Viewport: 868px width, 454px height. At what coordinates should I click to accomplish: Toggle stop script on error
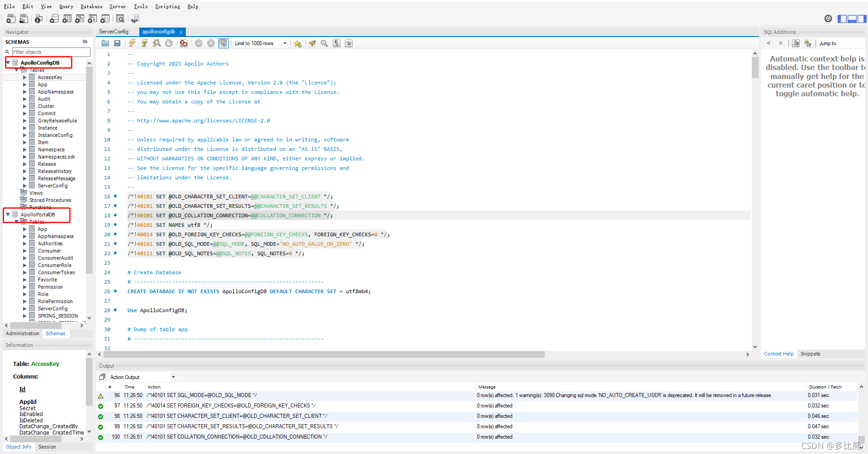(x=184, y=43)
